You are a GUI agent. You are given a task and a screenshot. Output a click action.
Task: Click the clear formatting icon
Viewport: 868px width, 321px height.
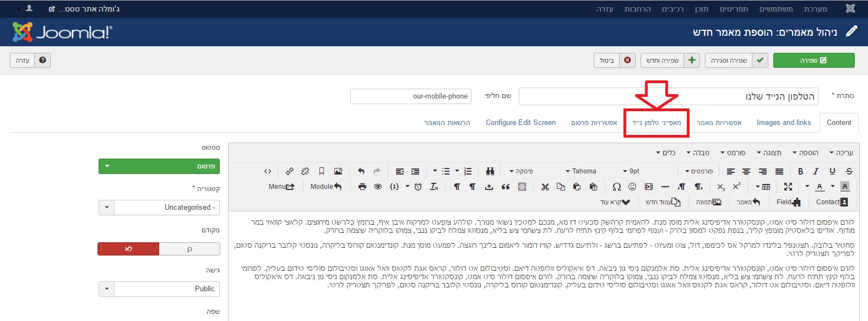(x=434, y=187)
